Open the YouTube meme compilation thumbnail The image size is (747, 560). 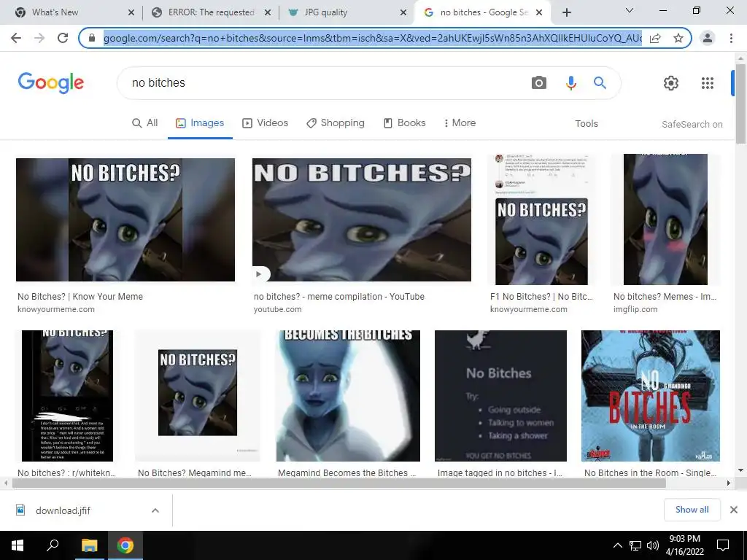[x=362, y=220]
